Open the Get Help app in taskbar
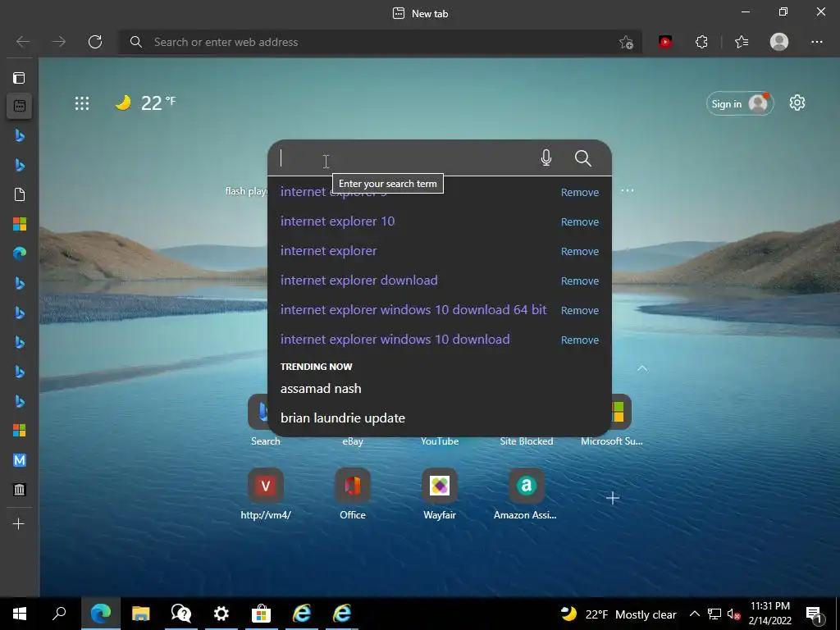The image size is (840, 630). [181, 614]
